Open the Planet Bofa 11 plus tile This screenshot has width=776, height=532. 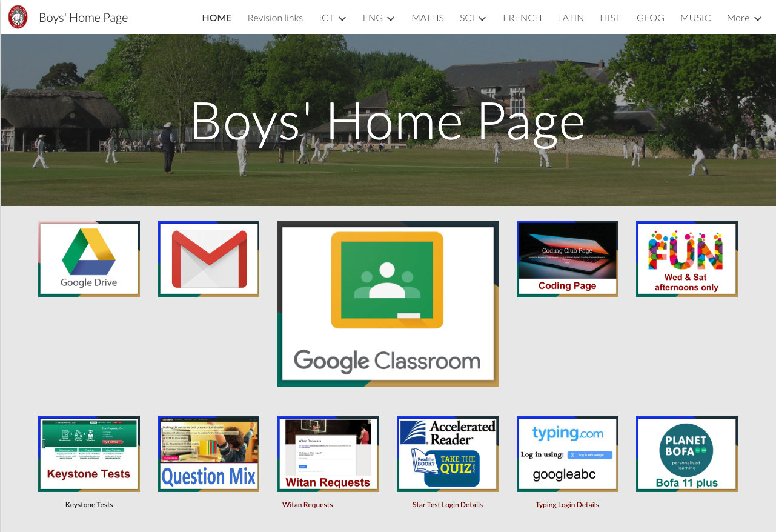coord(687,453)
